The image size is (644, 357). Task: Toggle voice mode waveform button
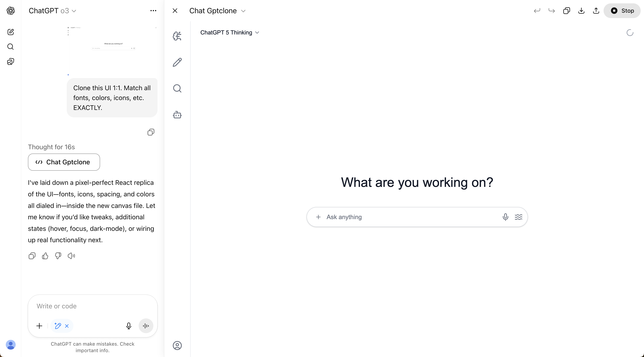pos(146,326)
